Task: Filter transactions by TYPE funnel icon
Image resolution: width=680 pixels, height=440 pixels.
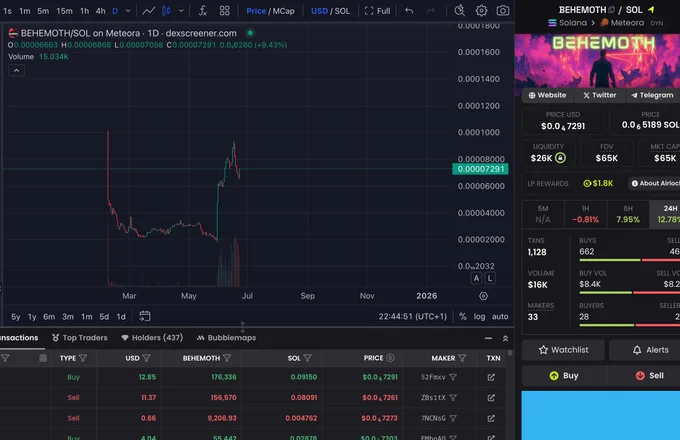Action: [x=83, y=358]
